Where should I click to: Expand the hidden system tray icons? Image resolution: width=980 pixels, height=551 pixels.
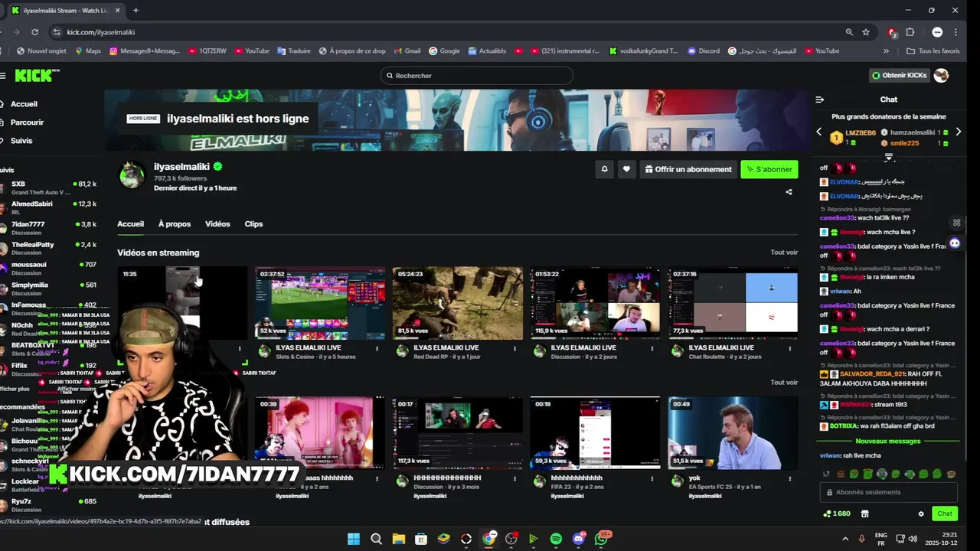(x=845, y=539)
